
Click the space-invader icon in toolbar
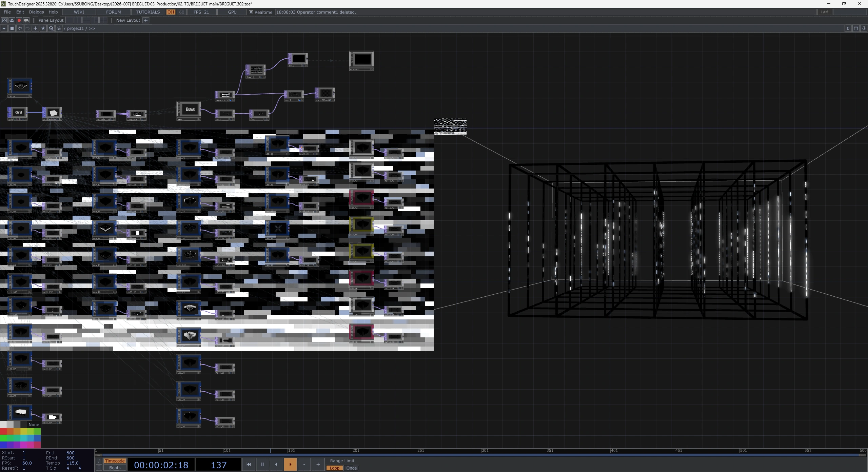pyautogui.click(x=26, y=20)
